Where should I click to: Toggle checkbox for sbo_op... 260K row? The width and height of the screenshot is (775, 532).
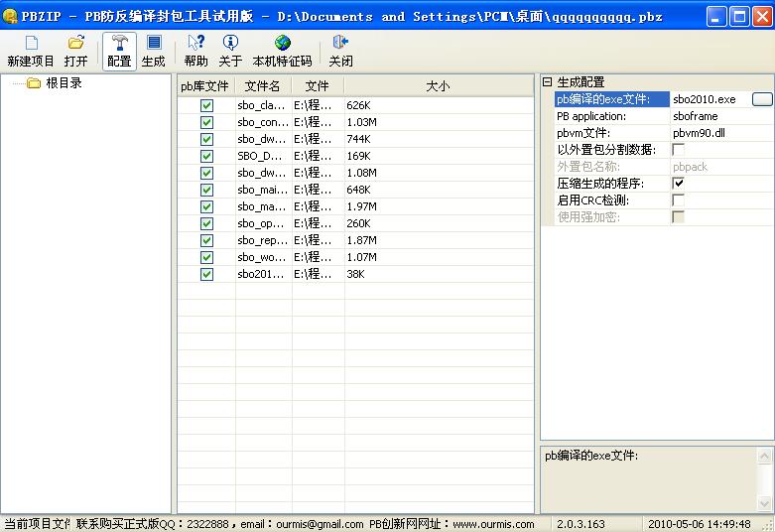pos(206,223)
